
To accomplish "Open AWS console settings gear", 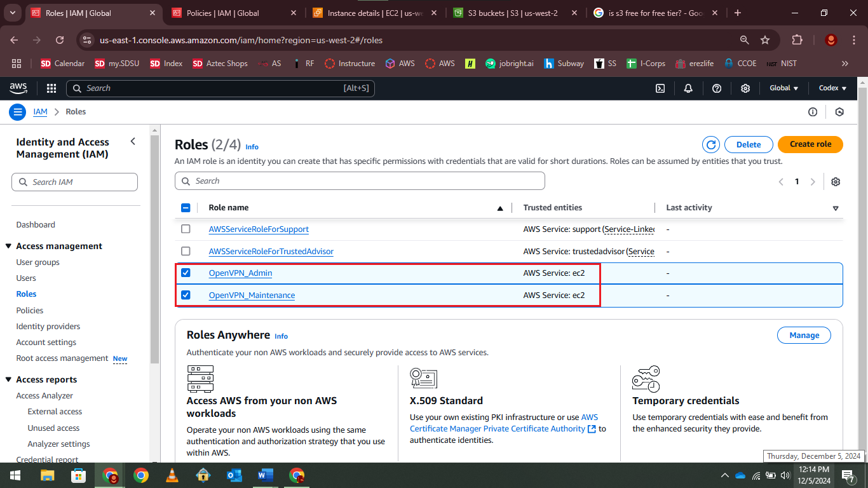I will pyautogui.click(x=745, y=88).
